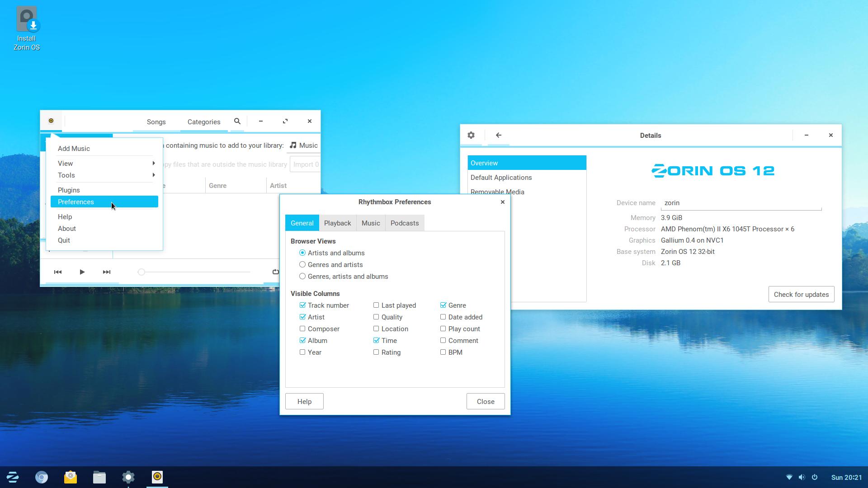The width and height of the screenshot is (868, 488).
Task: Open Zorin start menu in taskbar
Action: [x=13, y=477]
